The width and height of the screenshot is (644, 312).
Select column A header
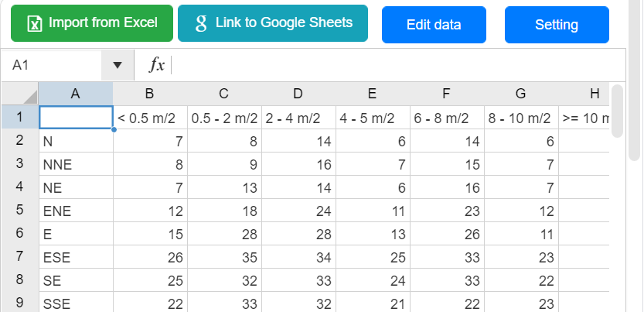[x=76, y=94]
